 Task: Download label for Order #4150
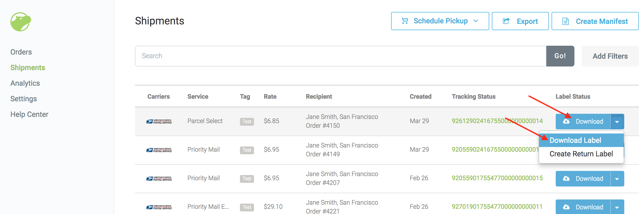click(583, 122)
